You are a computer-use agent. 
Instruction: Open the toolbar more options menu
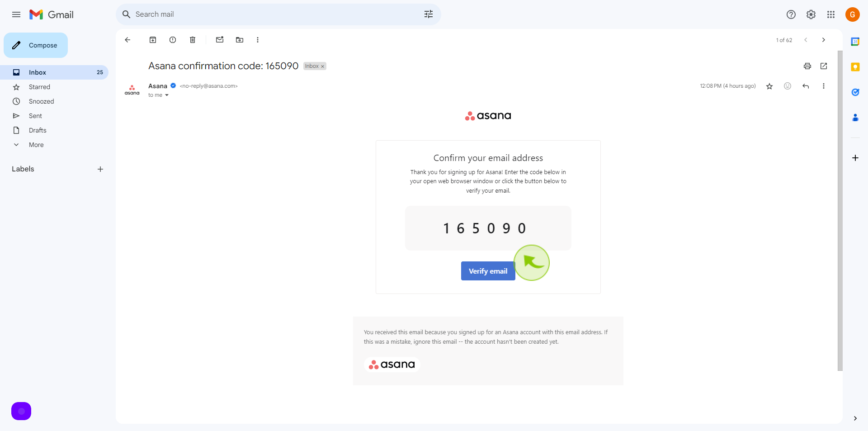258,40
